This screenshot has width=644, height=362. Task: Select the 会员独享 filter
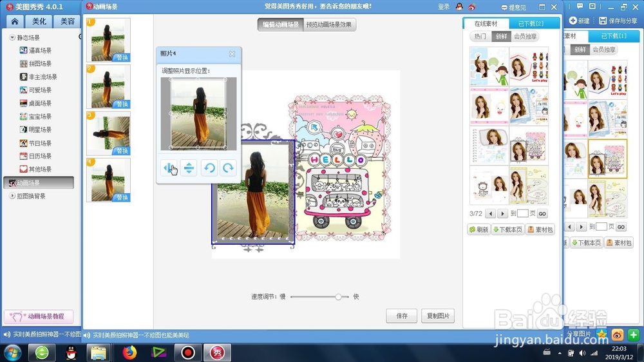[x=525, y=36]
